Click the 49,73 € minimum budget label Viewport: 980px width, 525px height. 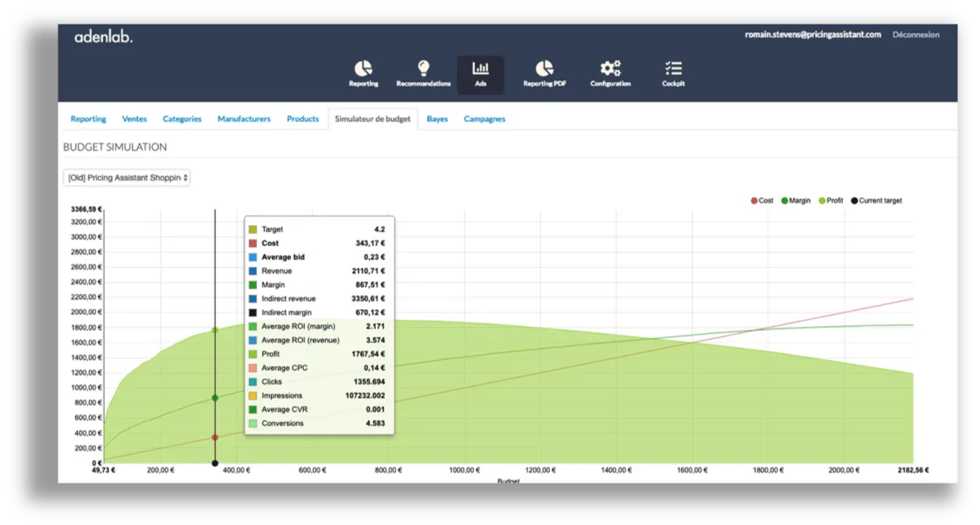pos(104,470)
